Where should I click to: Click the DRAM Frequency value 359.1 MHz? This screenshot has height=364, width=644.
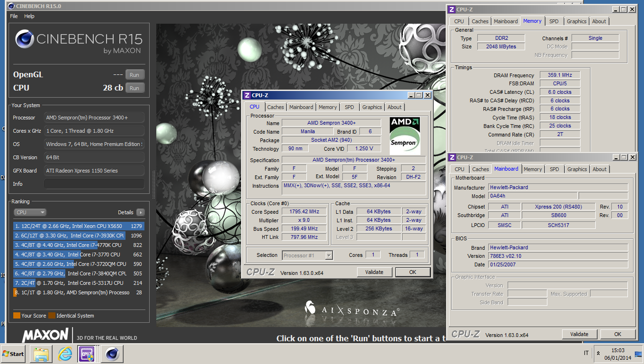tap(560, 75)
